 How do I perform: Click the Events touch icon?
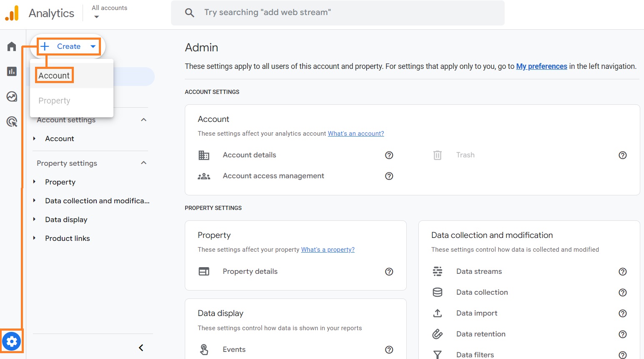click(x=204, y=349)
